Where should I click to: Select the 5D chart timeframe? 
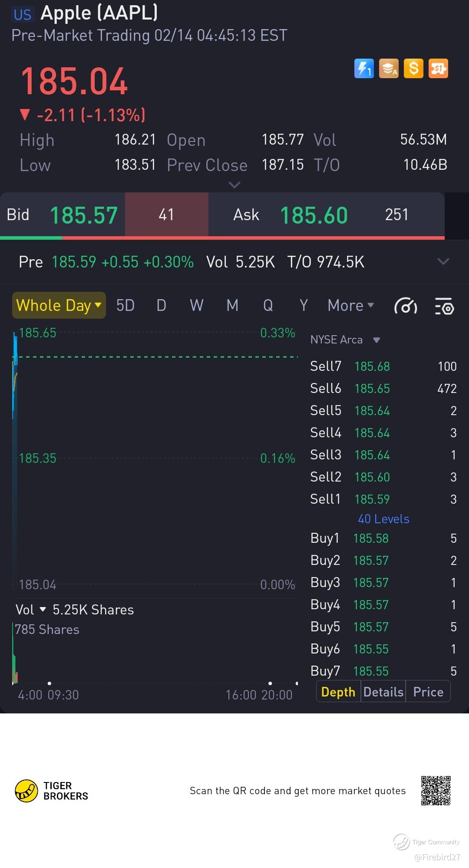coord(126,305)
